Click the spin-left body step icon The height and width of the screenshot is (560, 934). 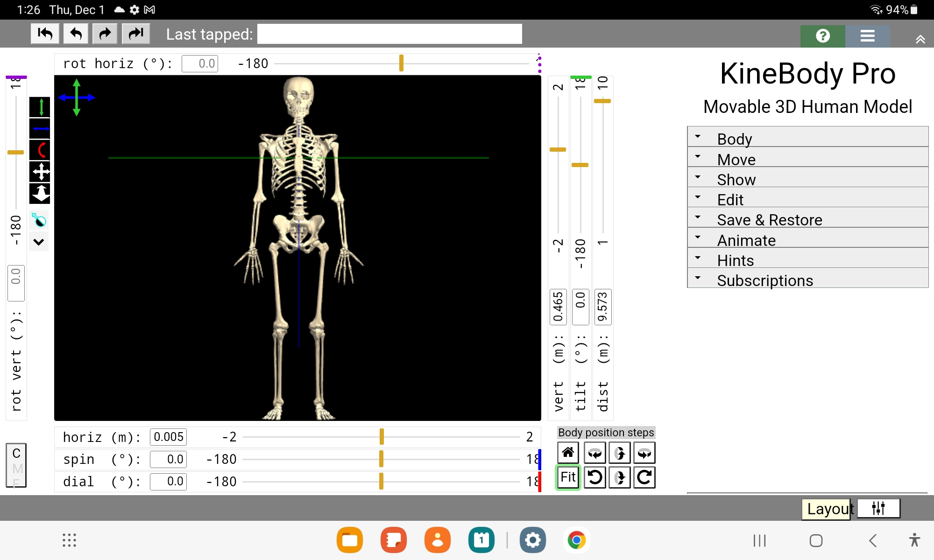tap(594, 453)
